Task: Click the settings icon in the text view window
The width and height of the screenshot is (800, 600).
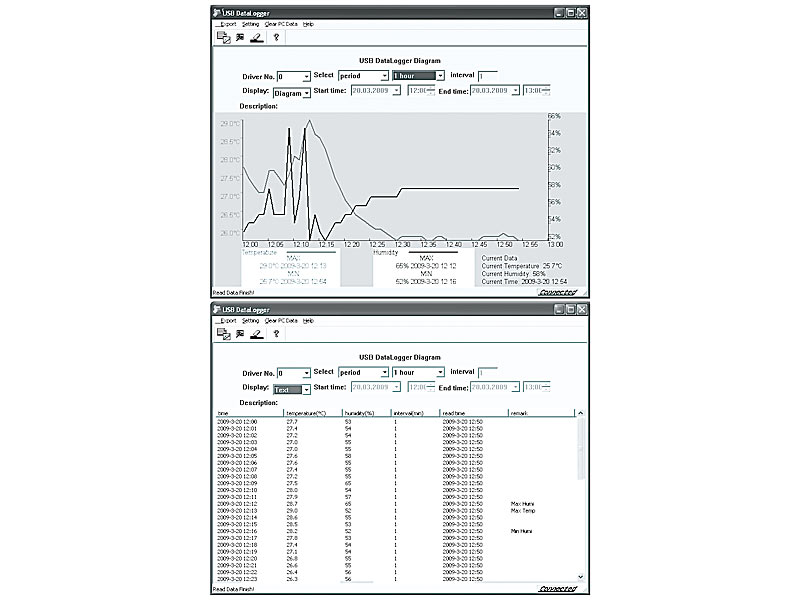Action: [x=241, y=333]
